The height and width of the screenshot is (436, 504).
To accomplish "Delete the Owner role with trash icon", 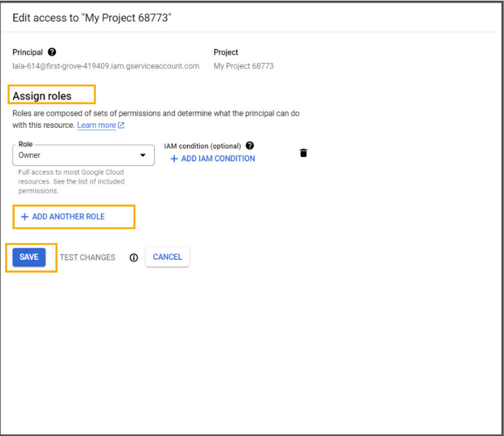I will pyautogui.click(x=303, y=153).
